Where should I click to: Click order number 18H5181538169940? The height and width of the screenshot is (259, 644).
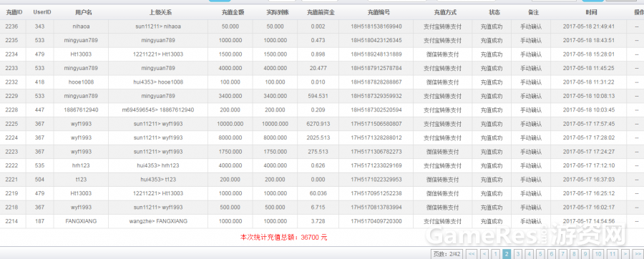[376, 26]
